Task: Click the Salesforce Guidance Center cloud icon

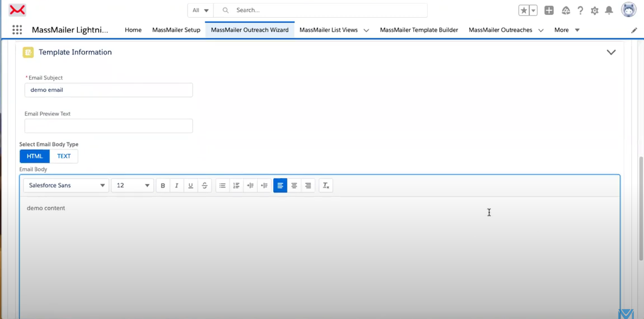Action: (x=566, y=11)
